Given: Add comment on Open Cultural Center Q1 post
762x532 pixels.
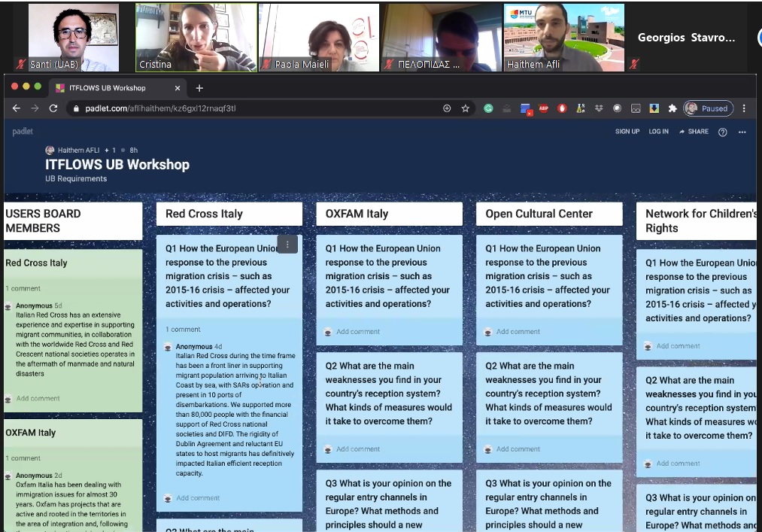Looking at the screenshot, I should 518,332.
